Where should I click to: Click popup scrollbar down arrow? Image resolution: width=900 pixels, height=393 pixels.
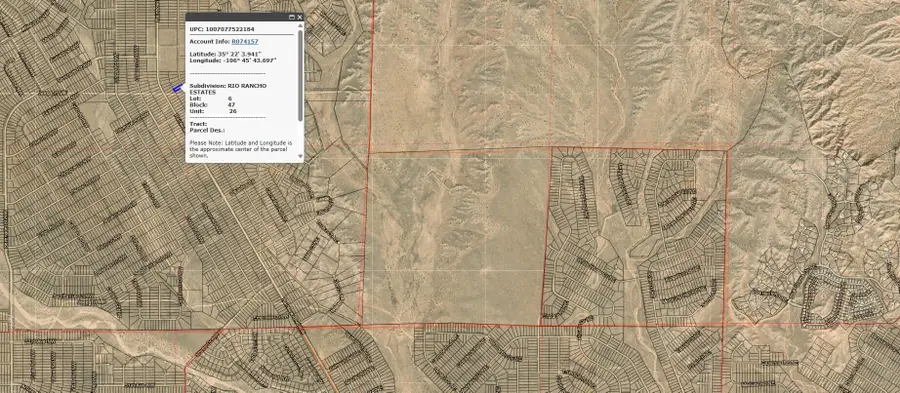tap(300, 156)
